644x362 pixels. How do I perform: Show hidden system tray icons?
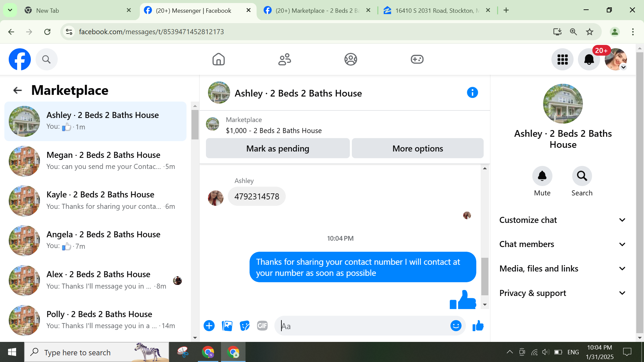click(509, 352)
